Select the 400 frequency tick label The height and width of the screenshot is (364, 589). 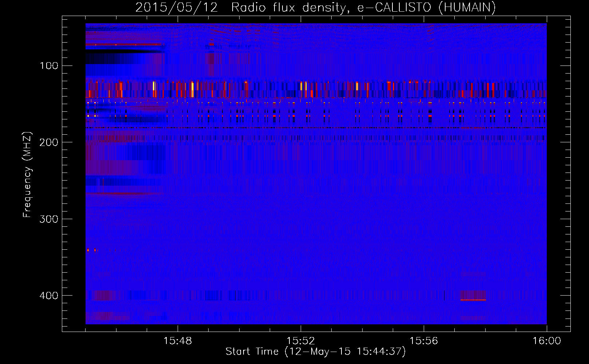[x=49, y=295]
